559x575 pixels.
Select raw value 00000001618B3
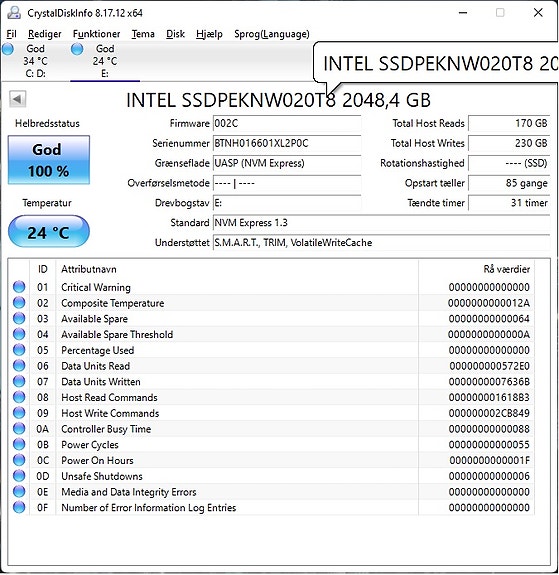click(x=489, y=398)
